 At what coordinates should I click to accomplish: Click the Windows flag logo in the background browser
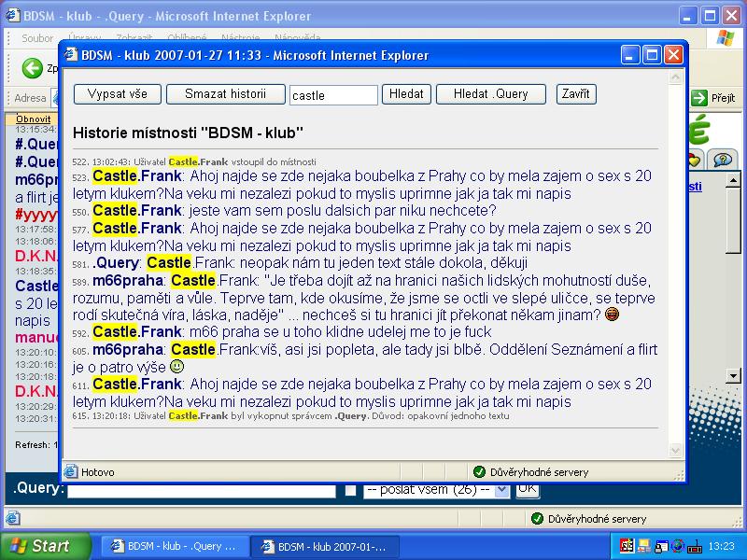click(726, 37)
